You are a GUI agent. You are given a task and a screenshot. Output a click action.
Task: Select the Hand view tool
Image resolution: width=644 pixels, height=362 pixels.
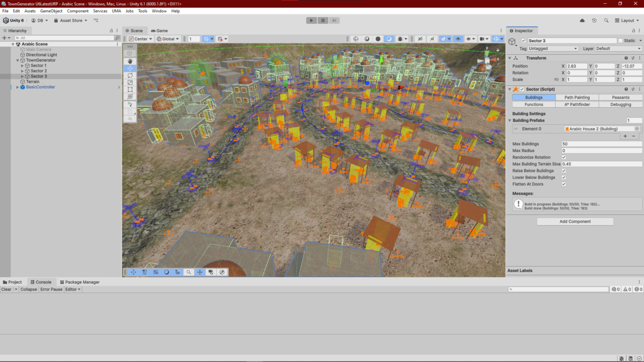[x=130, y=61]
